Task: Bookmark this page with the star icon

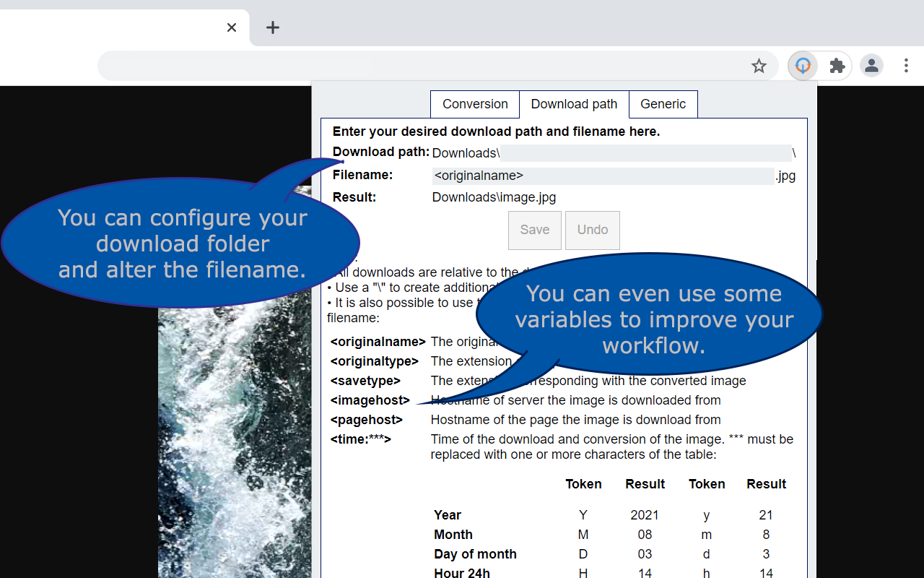Action: point(759,66)
